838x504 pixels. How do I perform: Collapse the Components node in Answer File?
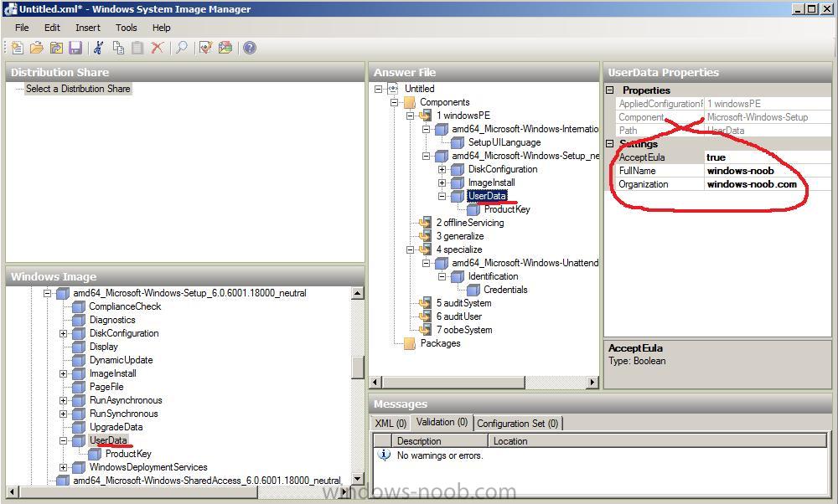pos(395,102)
